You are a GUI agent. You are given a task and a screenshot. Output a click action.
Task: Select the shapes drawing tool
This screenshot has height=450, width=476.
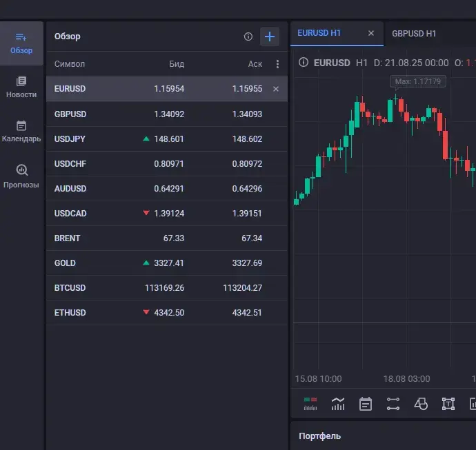tap(421, 404)
